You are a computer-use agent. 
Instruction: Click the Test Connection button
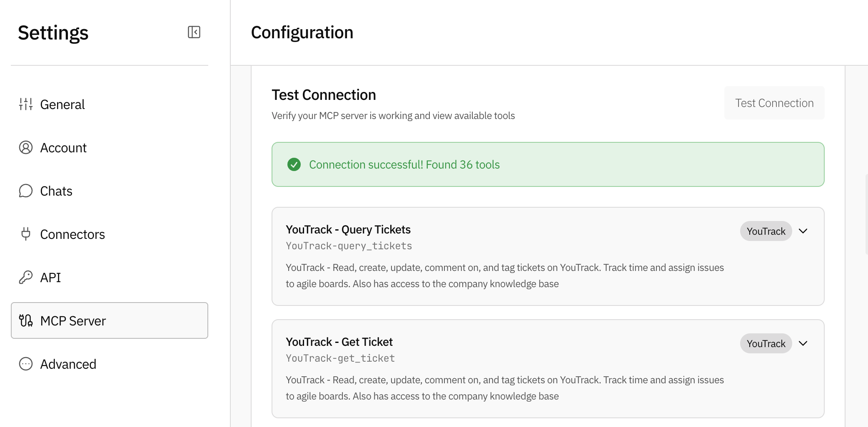774,103
